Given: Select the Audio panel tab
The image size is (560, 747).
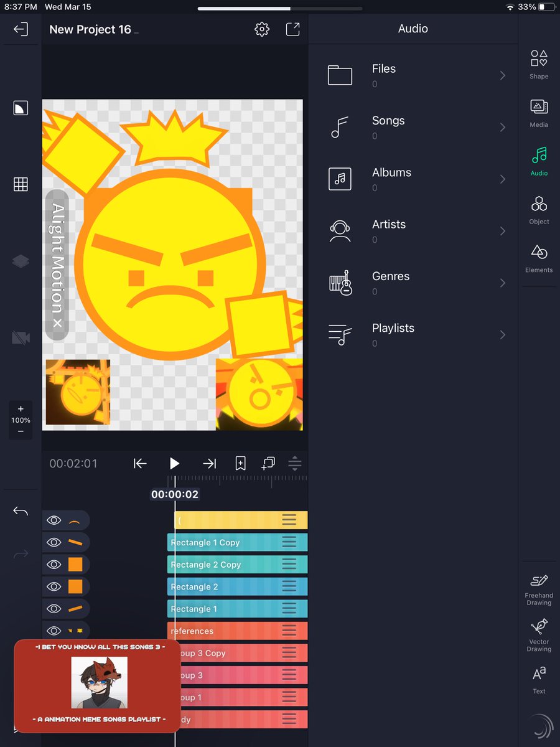Looking at the screenshot, I should point(539,162).
